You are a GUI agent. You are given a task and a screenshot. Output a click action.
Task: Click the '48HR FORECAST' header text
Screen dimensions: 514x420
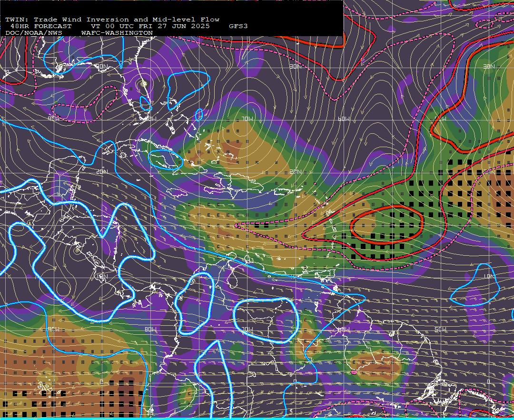click(40, 26)
